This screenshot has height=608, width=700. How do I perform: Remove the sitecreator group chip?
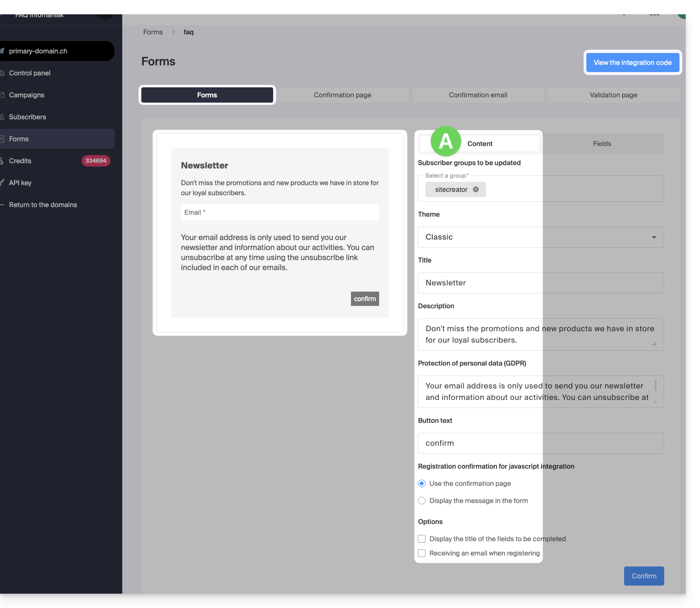click(x=476, y=189)
